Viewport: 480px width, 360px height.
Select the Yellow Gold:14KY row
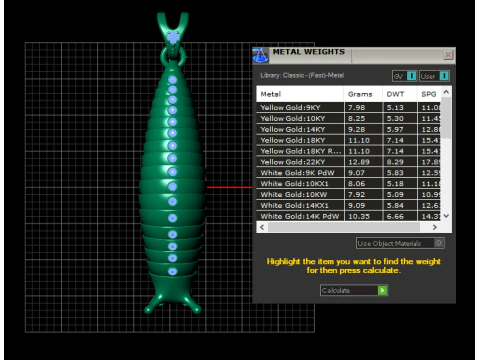tap(349, 129)
